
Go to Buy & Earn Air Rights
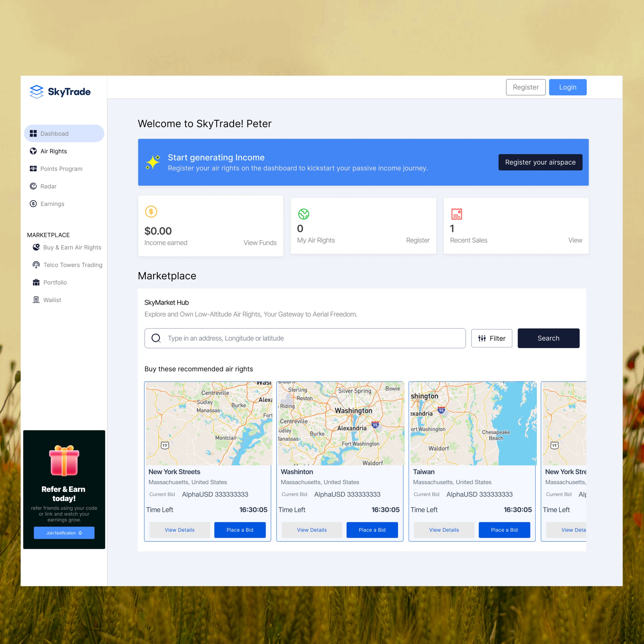pos(72,247)
